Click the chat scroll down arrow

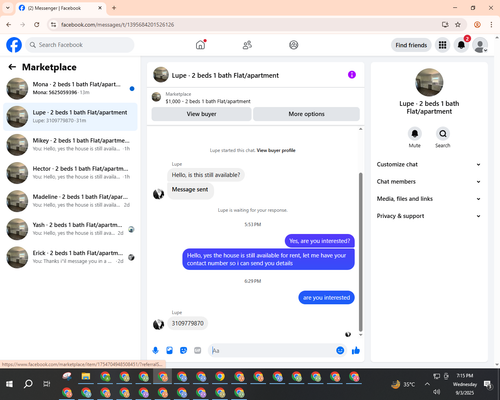(360, 335)
